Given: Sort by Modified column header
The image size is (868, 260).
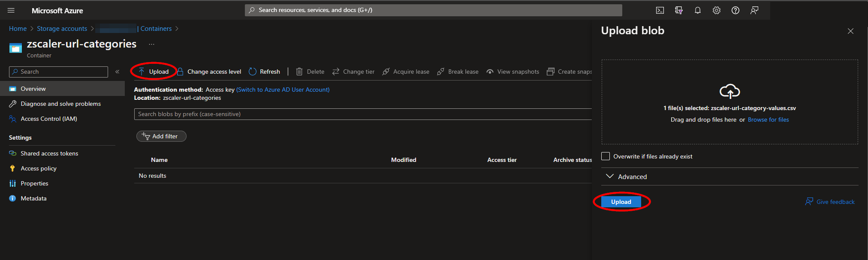Looking at the screenshot, I should (404, 160).
